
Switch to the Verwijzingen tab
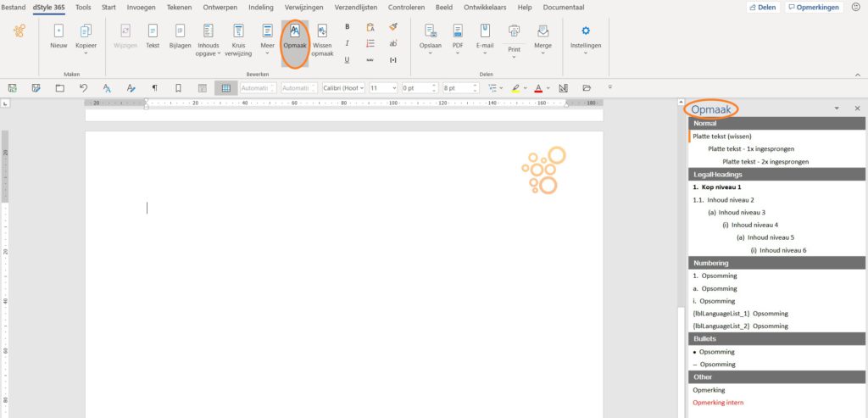pos(304,7)
